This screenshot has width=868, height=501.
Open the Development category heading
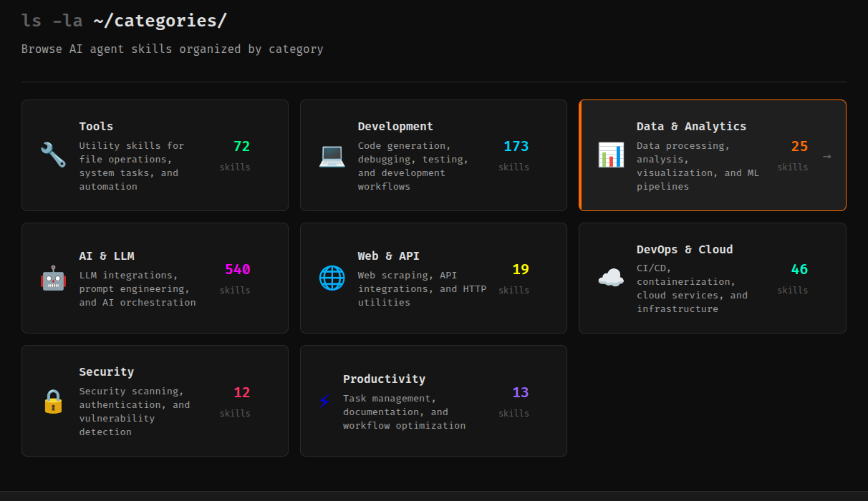(395, 126)
